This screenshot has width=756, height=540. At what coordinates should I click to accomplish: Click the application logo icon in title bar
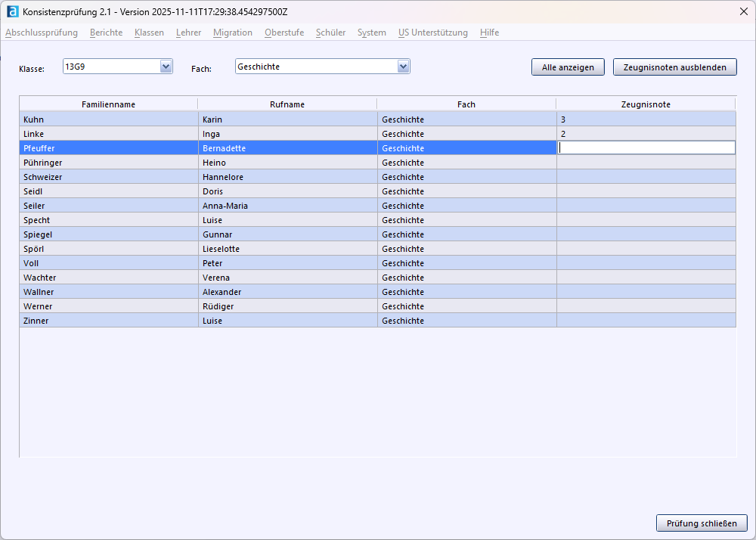[x=12, y=12]
